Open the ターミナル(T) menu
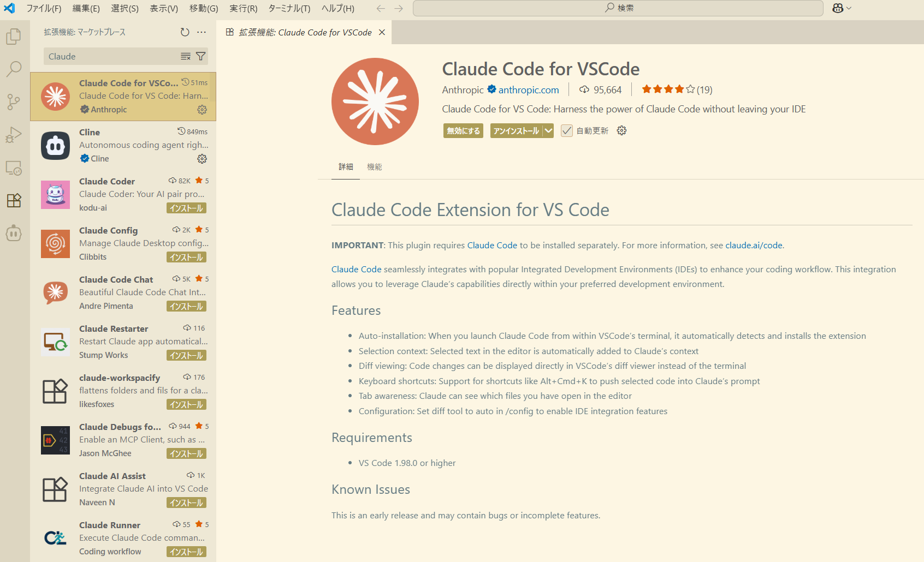Image resolution: width=924 pixels, height=562 pixels. pos(289,8)
